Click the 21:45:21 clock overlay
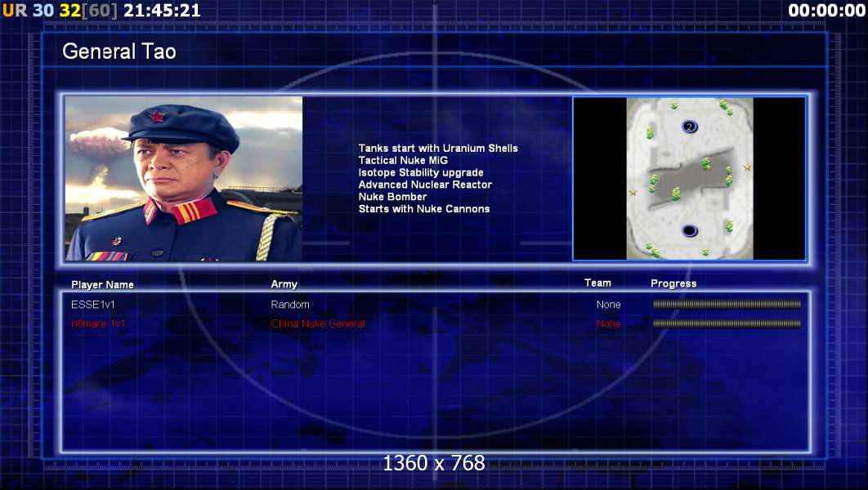868x490 pixels. coord(162,11)
